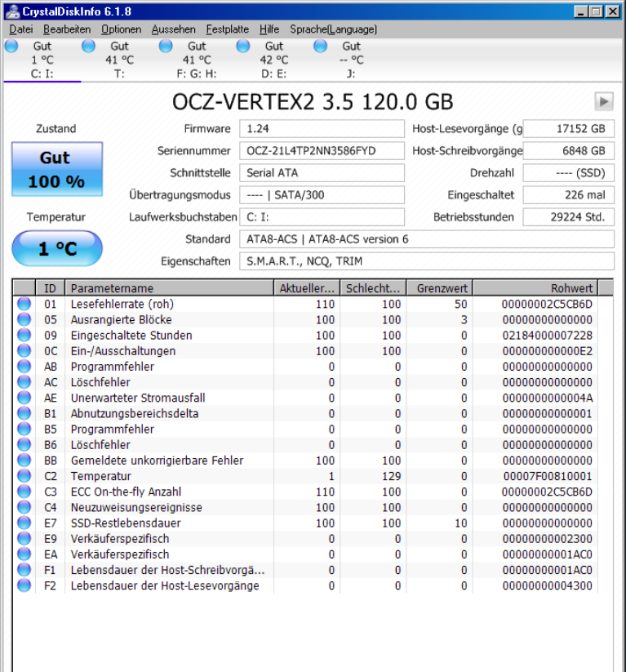The width and height of the screenshot is (626, 672).
Task: Click the Übertragungsmodus field SATA/300
Action: tap(322, 195)
